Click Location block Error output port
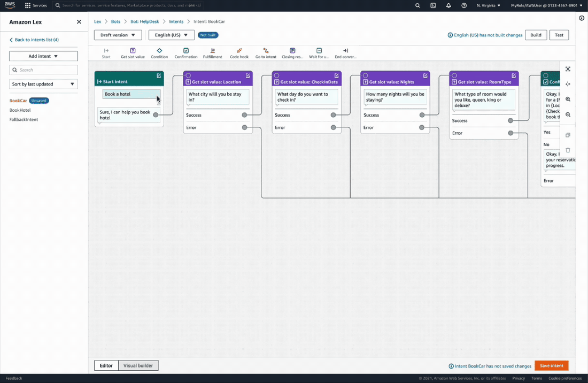Viewport: 588px width, 383px height. [244, 127]
